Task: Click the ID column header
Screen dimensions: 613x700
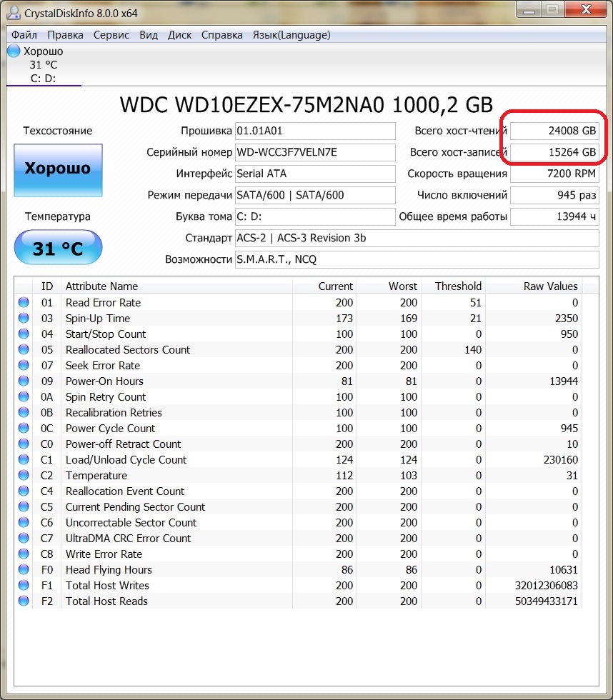Action: point(47,286)
